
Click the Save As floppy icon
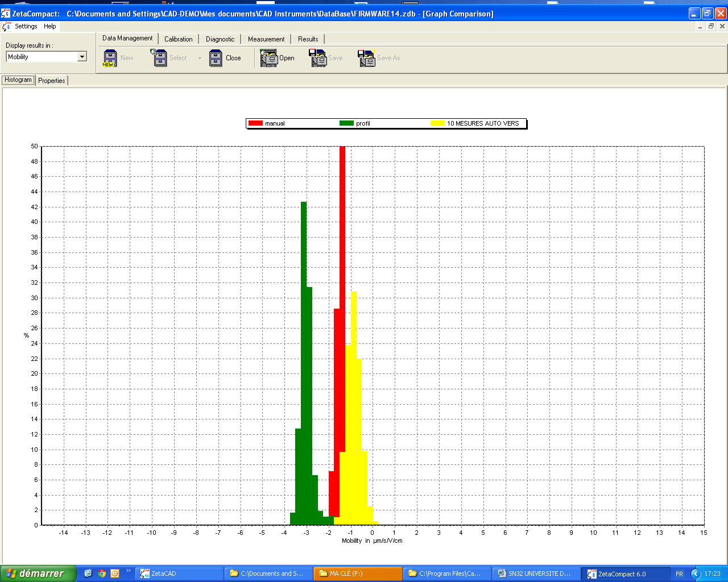click(367, 58)
